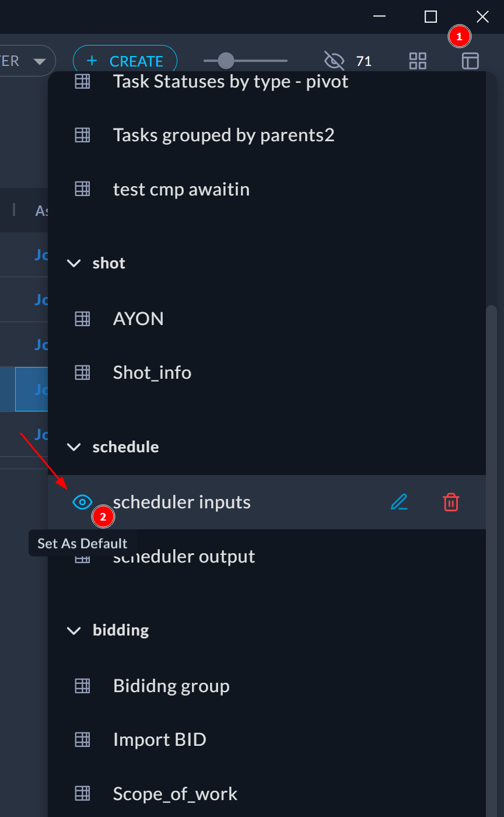Delete the scheduler inputs view
Image resolution: width=504 pixels, height=817 pixels.
coord(451,502)
